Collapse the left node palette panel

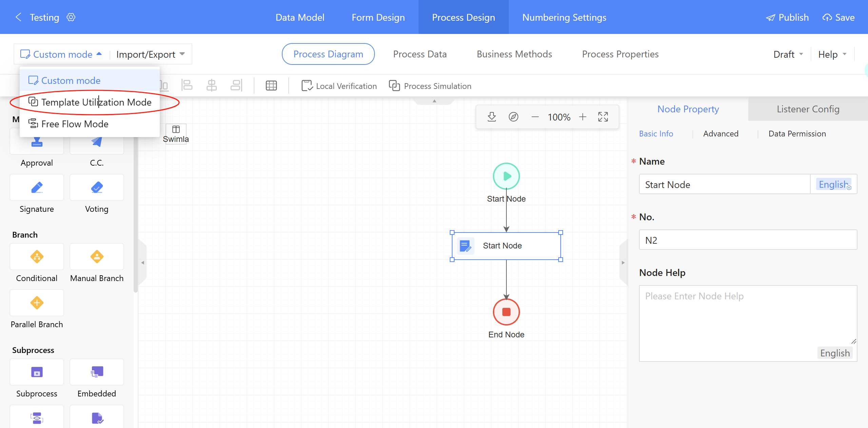(142, 262)
